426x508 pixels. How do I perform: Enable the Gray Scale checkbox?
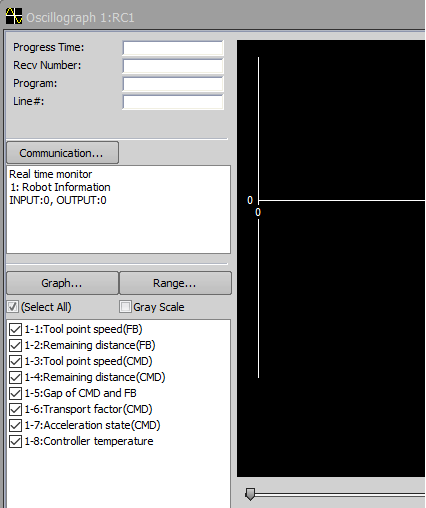pos(125,307)
